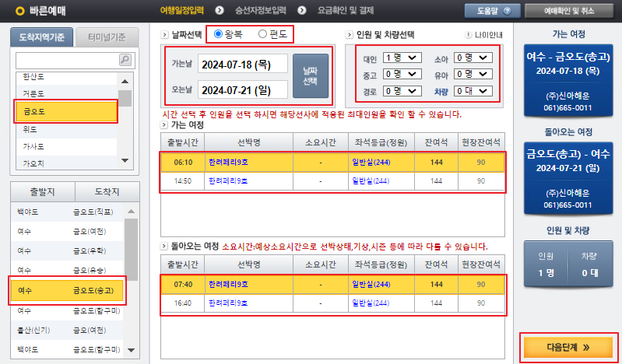The width and height of the screenshot is (622, 364).
Task: Select 왕복 round-trip radio button
Action: pyautogui.click(x=218, y=34)
